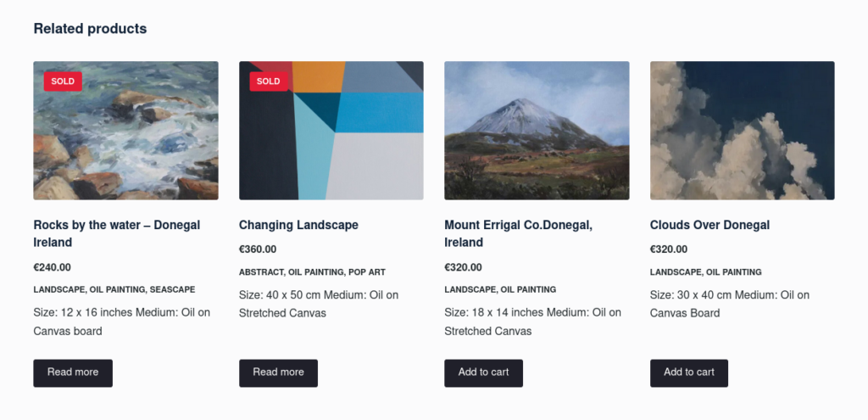Image resolution: width=868 pixels, height=420 pixels.
Task: Open the Pop Art category link
Action: [x=366, y=272]
